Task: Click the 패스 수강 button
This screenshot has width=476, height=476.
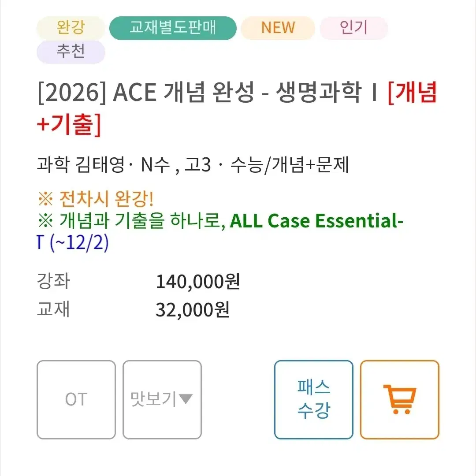Action: [314, 399]
